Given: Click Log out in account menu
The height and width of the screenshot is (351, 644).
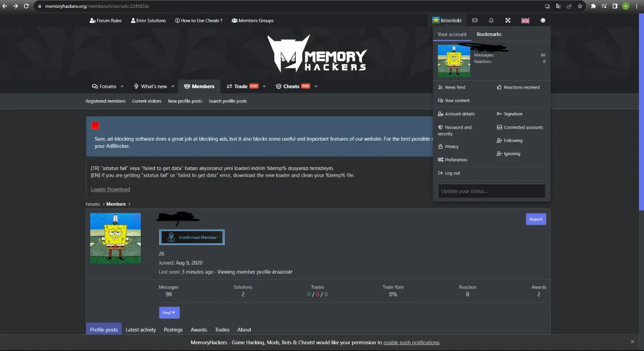Looking at the screenshot, I should [449, 173].
